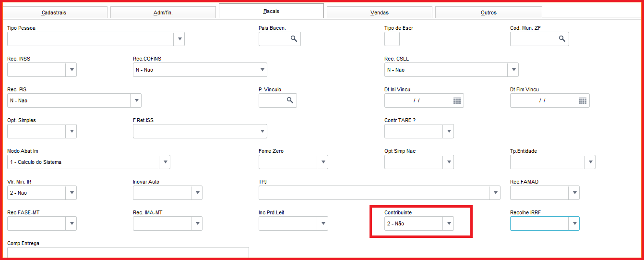The image size is (644, 260).
Task: Click the Pais Bacen. search magnifier icon
Action: click(294, 39)
